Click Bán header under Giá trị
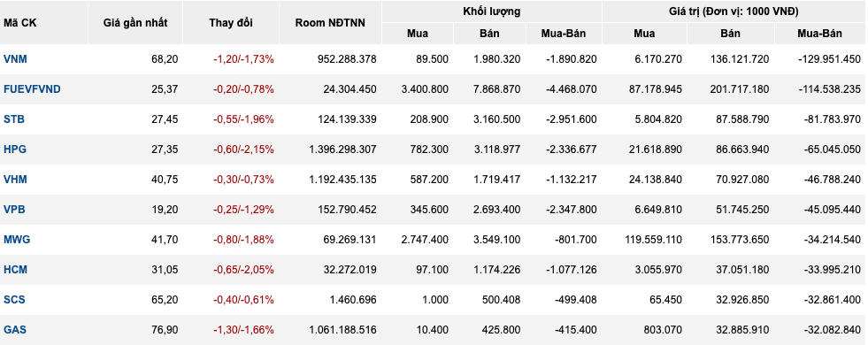 tap(730, 34)
